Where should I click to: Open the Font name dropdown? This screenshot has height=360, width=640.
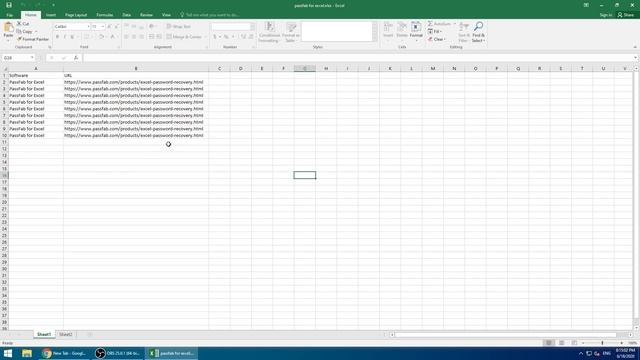pyautogui.click(x=88, y=27)
